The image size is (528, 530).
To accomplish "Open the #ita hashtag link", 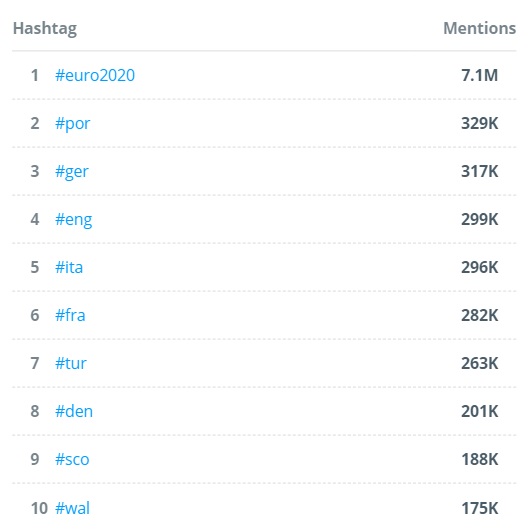I will pyautogui.click(x=69, y=267).
